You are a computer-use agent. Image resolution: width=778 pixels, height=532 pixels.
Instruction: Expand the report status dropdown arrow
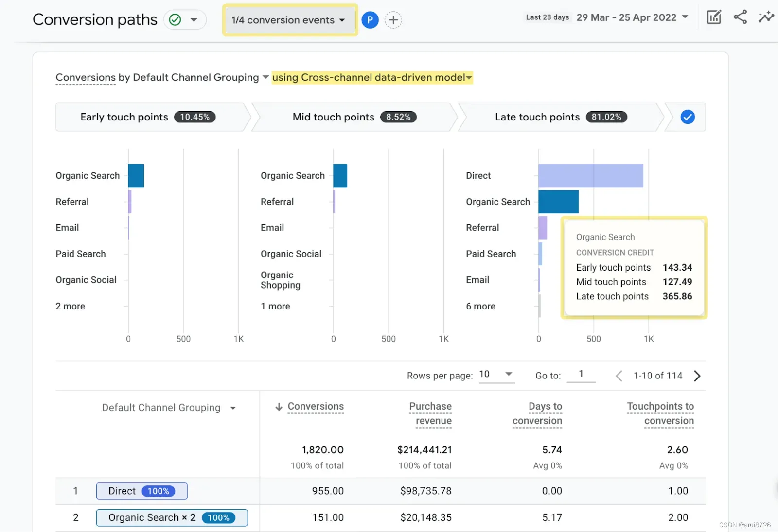click(194, 20)
